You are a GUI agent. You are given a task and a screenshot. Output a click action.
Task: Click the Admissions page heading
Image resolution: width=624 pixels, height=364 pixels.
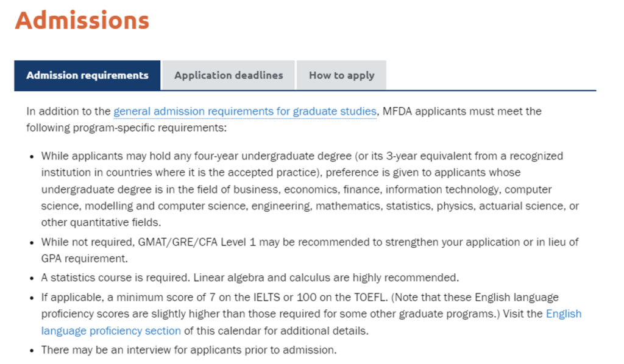tap(82, 20)
